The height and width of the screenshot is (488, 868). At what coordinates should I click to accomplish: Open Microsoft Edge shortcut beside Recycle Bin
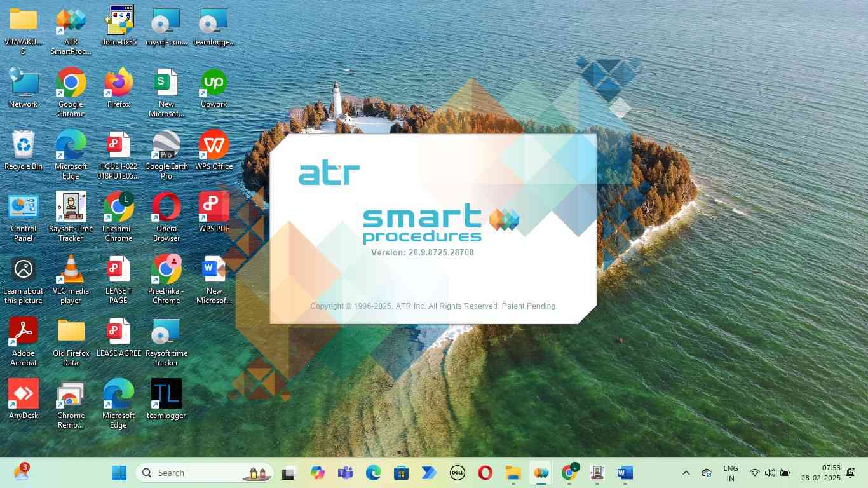(x=71, y=155)
